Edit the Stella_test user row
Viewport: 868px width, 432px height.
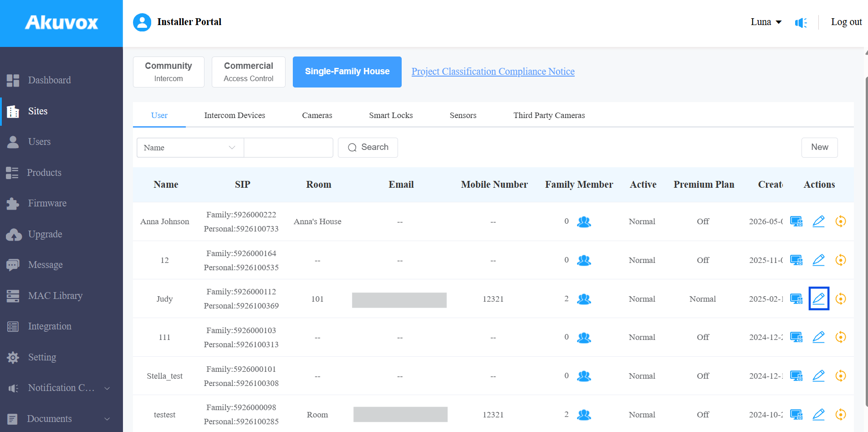(x=818, y=376)
